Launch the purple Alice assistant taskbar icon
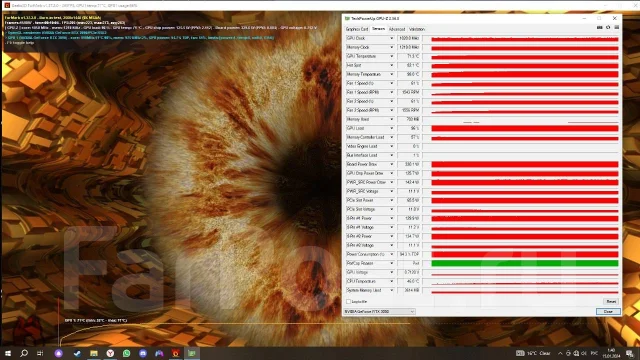640x360 pixels. pos(59,353)
